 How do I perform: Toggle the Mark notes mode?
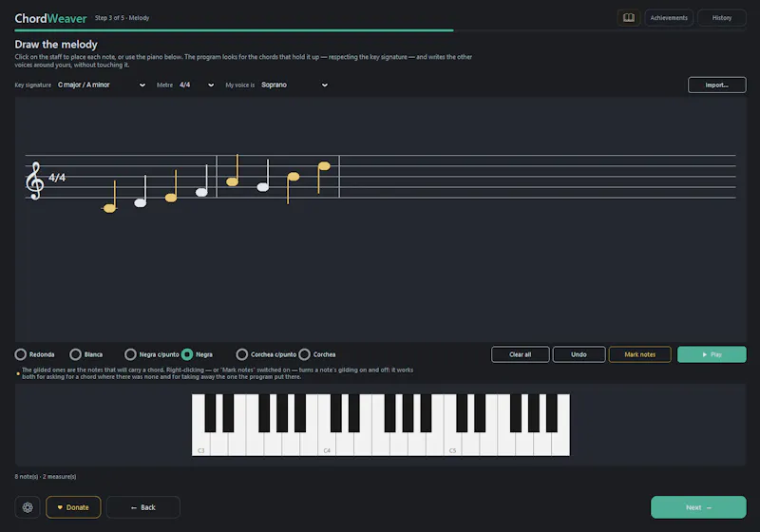click(639, 354)
